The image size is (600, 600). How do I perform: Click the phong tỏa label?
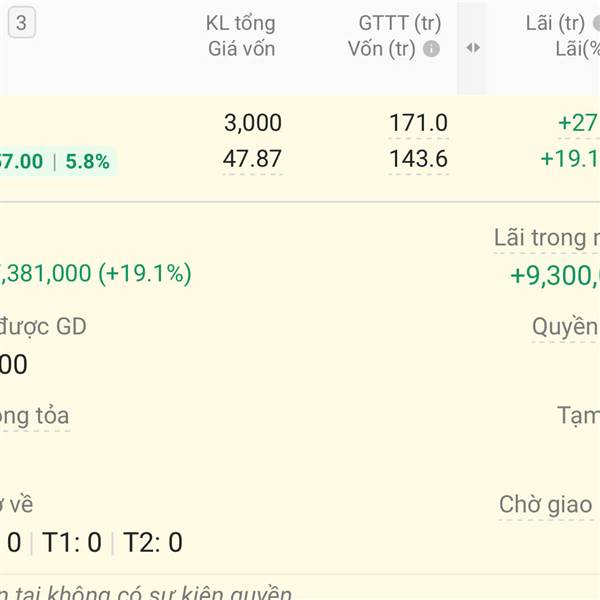[x=34, y=416]
